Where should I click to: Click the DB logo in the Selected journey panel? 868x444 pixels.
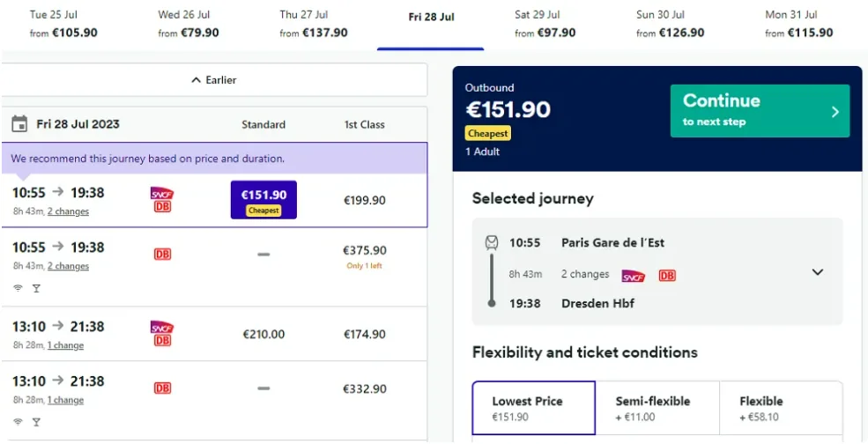pos(667,275)
